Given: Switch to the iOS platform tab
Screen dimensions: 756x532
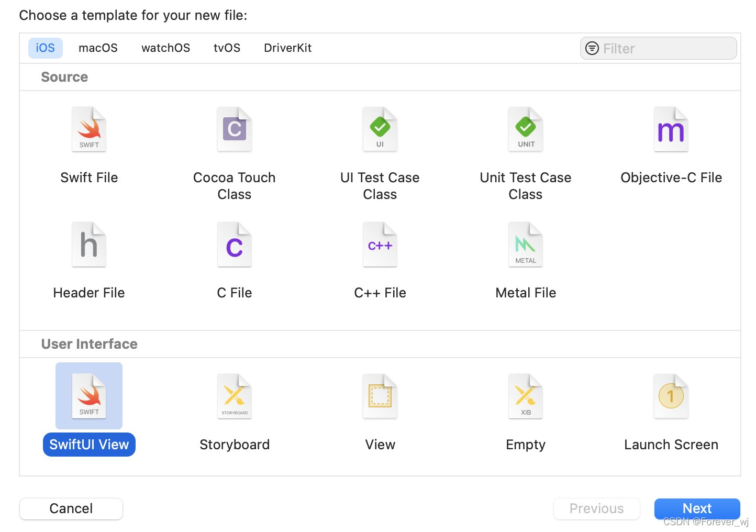Looking at the screenshot, I should tap(46, 48).
